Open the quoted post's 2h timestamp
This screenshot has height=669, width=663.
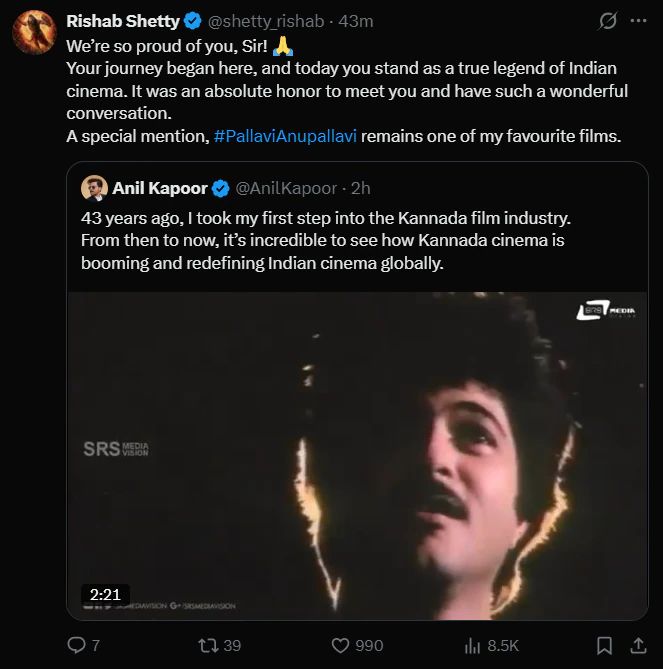tap(361, 187)
